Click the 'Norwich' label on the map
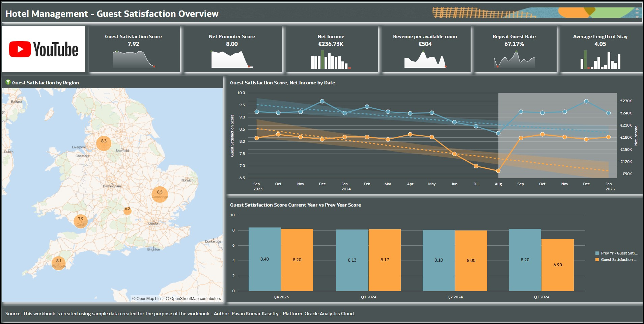The height and width of the screenshot is (324, 644). 188,180
